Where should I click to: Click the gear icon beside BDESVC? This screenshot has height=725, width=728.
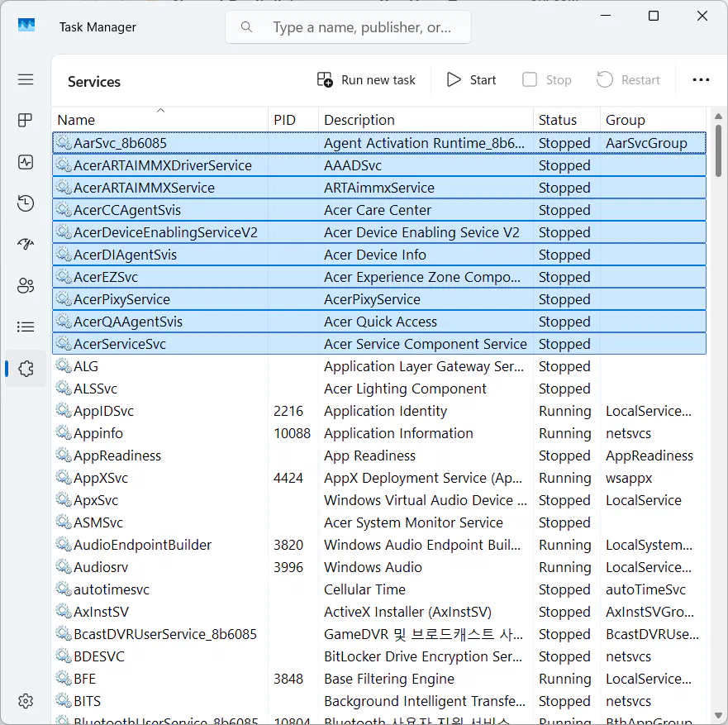[x=64, y=656]
